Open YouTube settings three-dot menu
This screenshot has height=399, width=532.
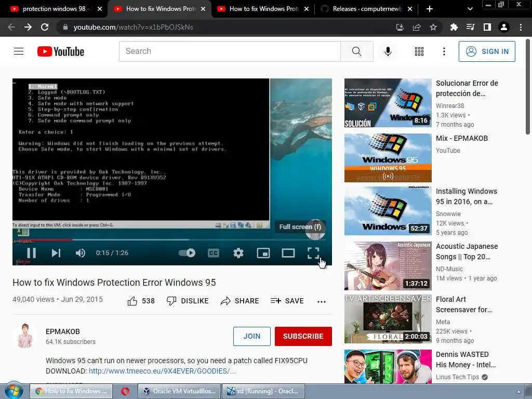click(x=444, y=51)
